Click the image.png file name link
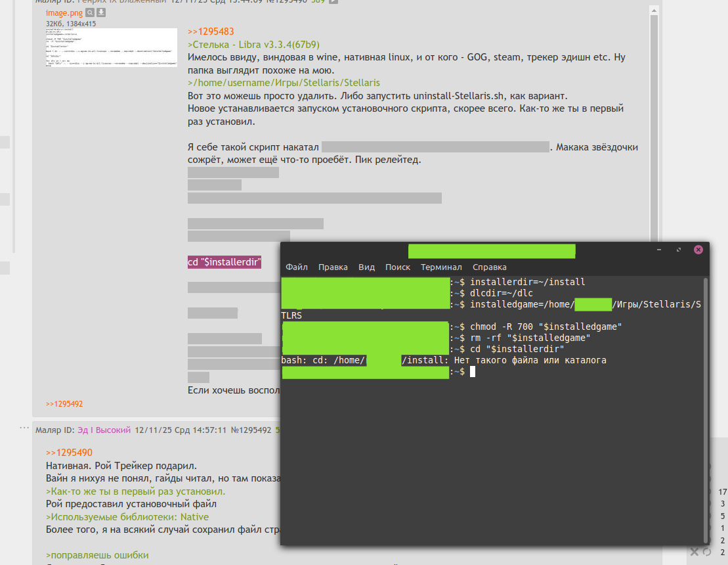728x565 pixels. tap(64, 13)
